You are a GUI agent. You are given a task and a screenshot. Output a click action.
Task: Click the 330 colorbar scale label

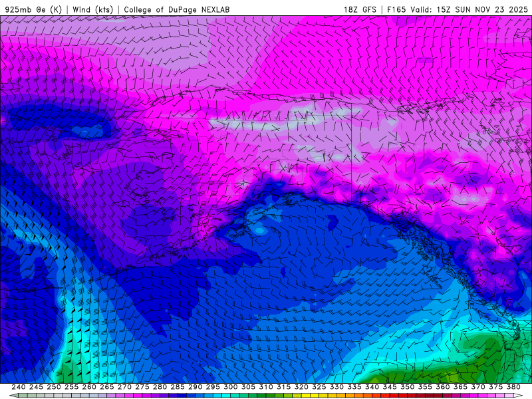pyautogui.click(x=336, y=387)
